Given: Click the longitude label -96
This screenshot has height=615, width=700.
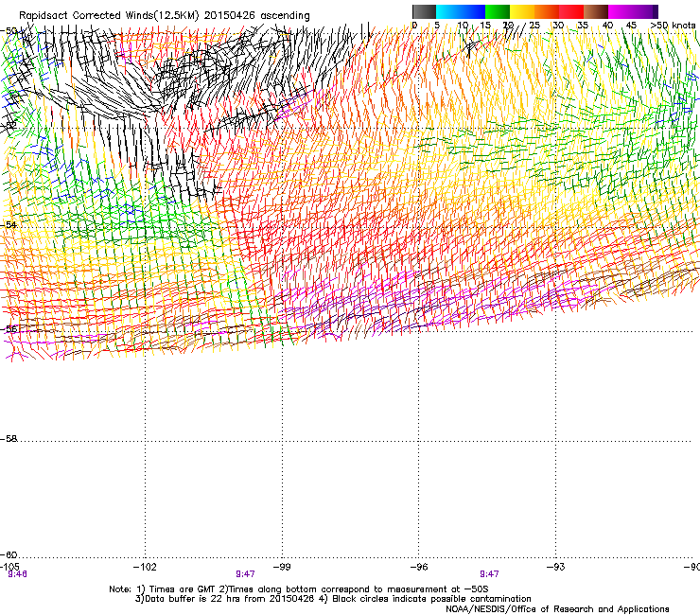Looking at the screenshot, I should pyautogui.click(x=419, y=567).
